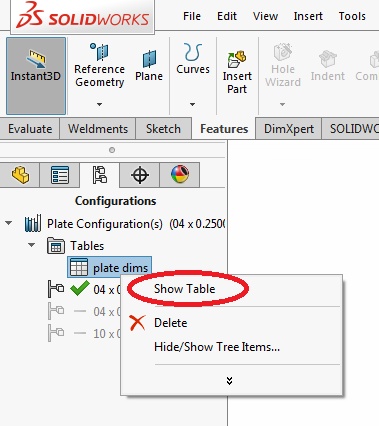Select the ConfigurationManager tab icon
Viewport: 379px width, 426px height.
100,175
